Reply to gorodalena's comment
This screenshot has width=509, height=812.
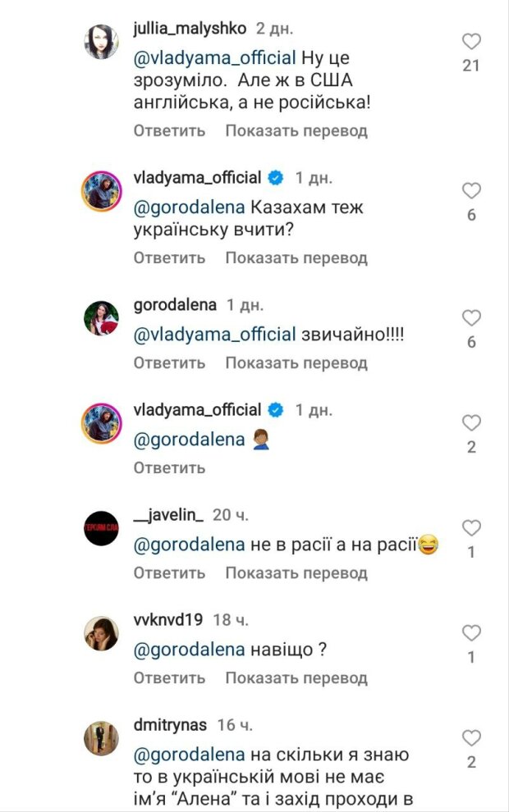pyautogui.click(x=169, y=363)
